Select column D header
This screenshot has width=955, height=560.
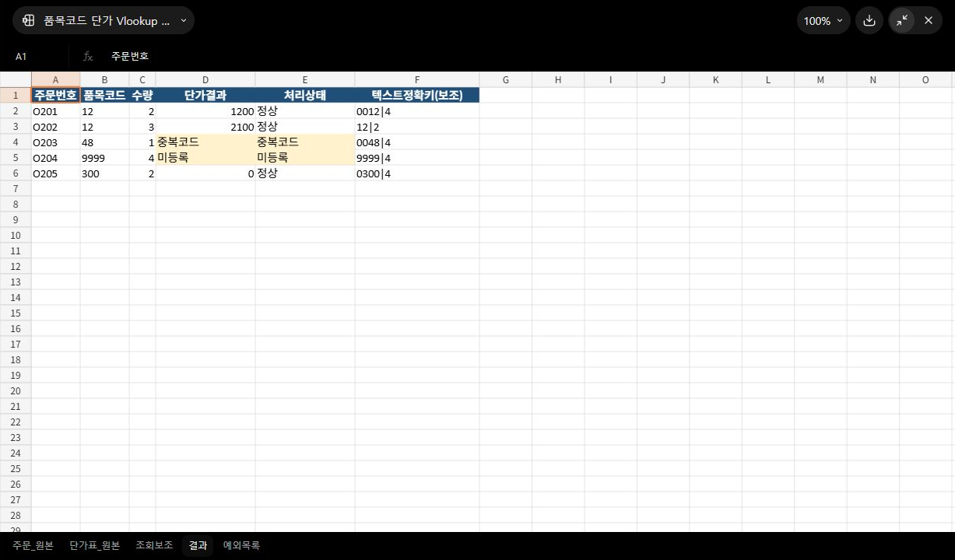[x=205, y=79]
